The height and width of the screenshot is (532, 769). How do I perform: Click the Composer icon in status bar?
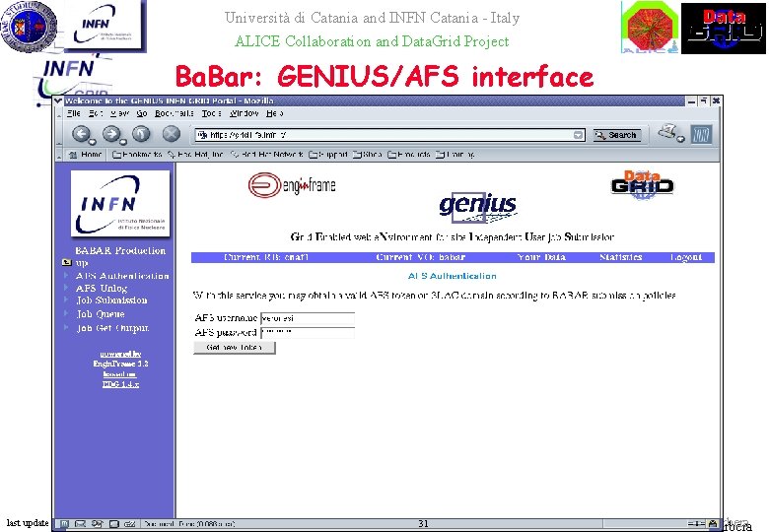point(97,524)
